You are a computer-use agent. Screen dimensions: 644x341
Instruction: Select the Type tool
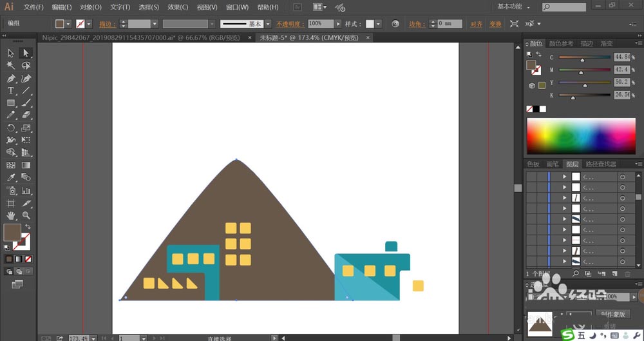pyautogui.click(x=11, y=91)
